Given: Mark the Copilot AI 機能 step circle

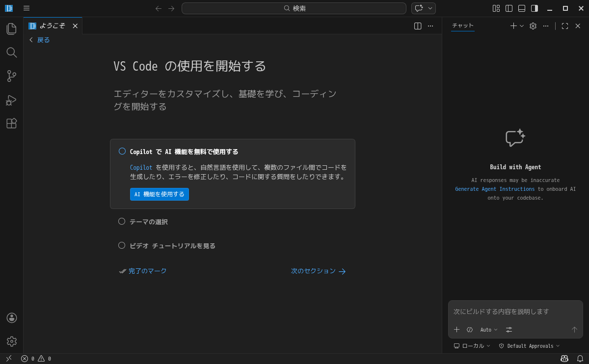Looking at the screenshot, I should (x=122, y=151).
